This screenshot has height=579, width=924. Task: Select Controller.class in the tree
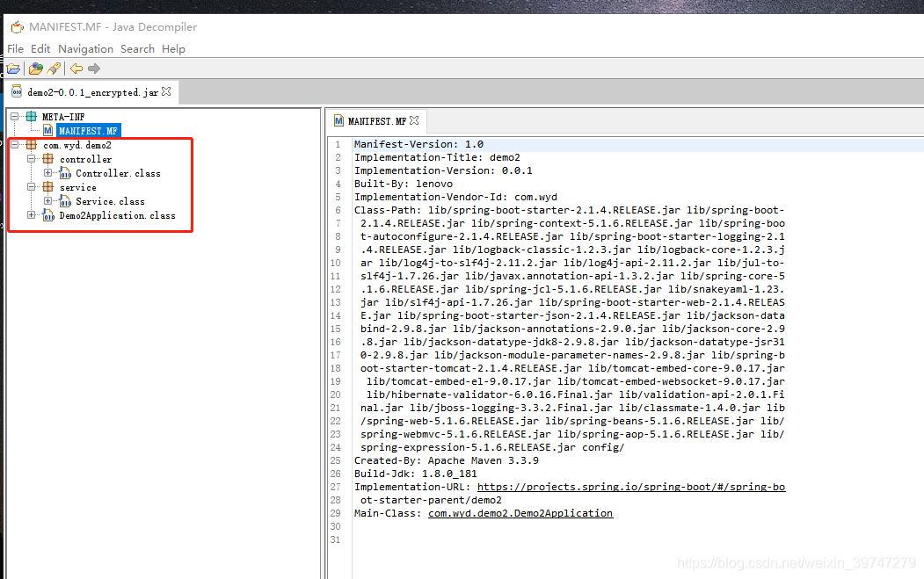click(118, 173)
